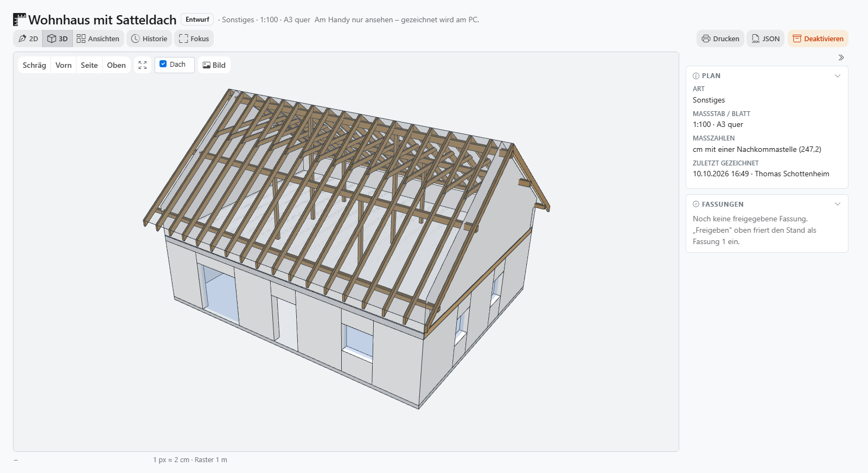Click the '10.10.2026 16:49 · Thomas Schottenheim' entry
Screen dimensions: 868x473
pos(761,174)
